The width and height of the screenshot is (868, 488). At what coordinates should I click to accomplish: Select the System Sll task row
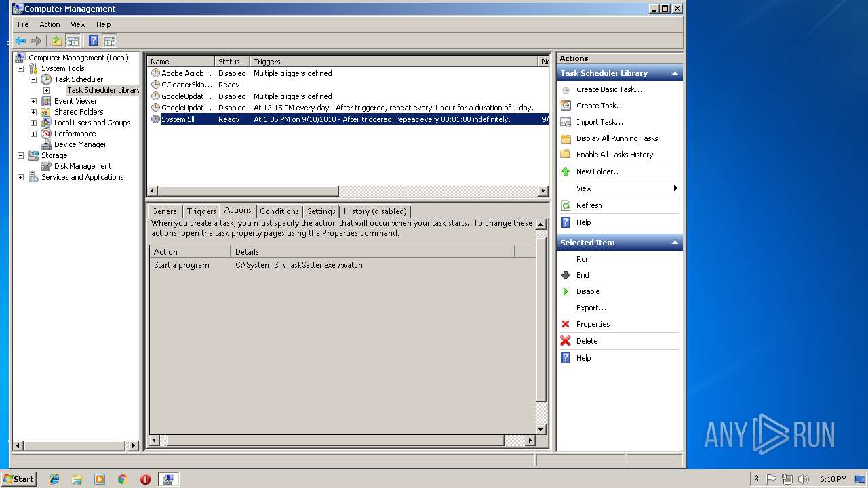tap(348, 119)
